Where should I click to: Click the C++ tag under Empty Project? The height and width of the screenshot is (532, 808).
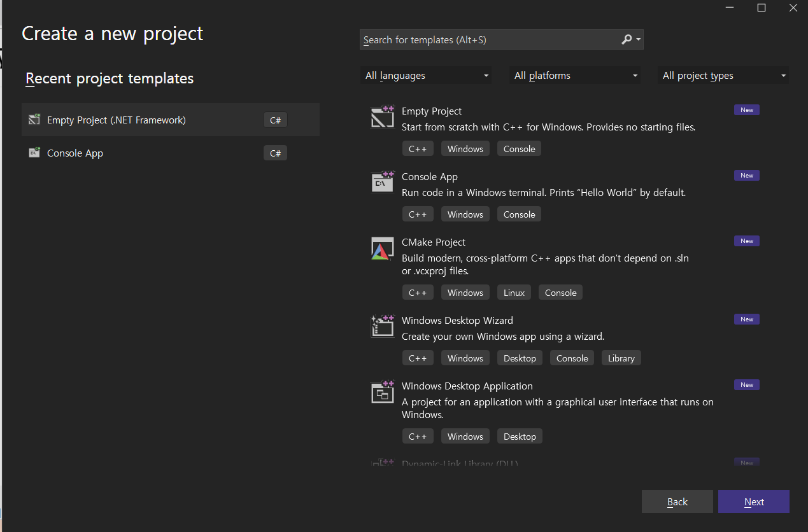[x=418, y=149]
